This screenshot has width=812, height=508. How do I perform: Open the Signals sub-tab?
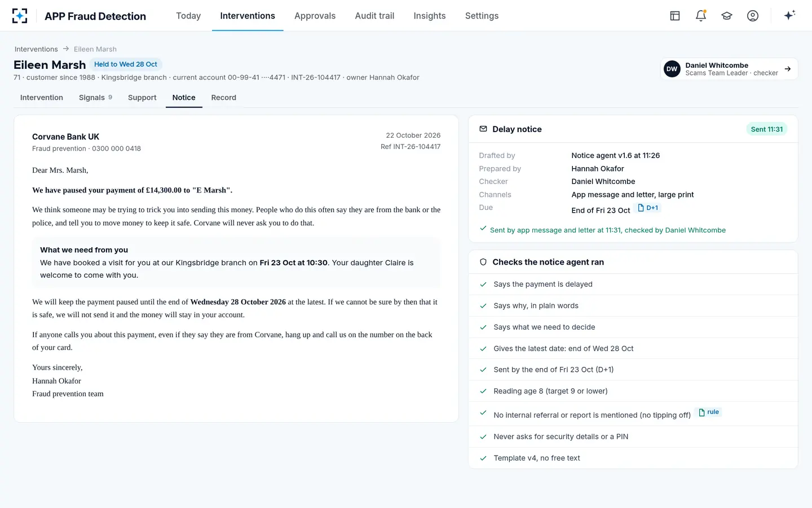click(x=95, y=98)
